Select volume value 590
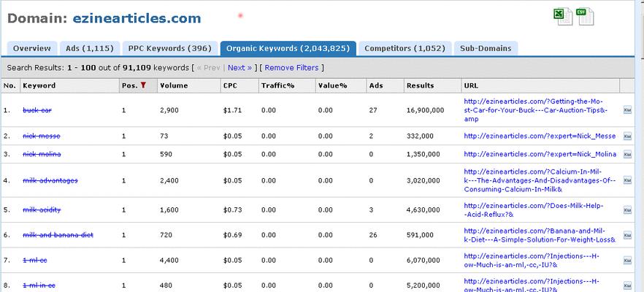The width and height of the screenshot is (644, 292). 166,154
